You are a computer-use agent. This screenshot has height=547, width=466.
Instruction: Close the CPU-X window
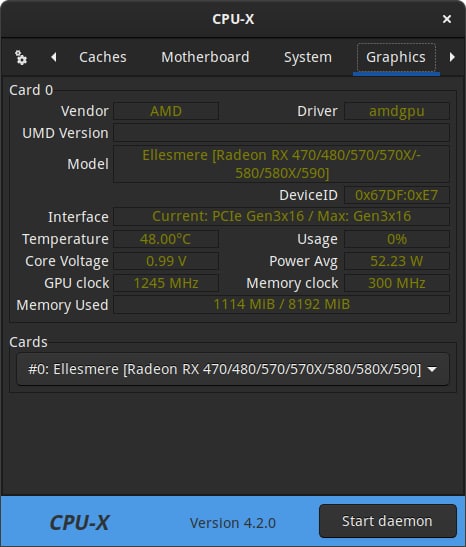tap(446, 19)
